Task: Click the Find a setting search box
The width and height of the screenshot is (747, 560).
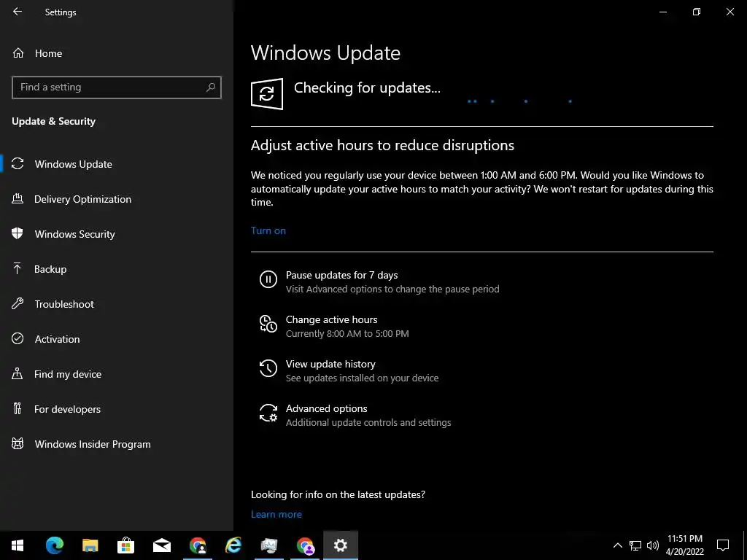Action: (117, 87)
